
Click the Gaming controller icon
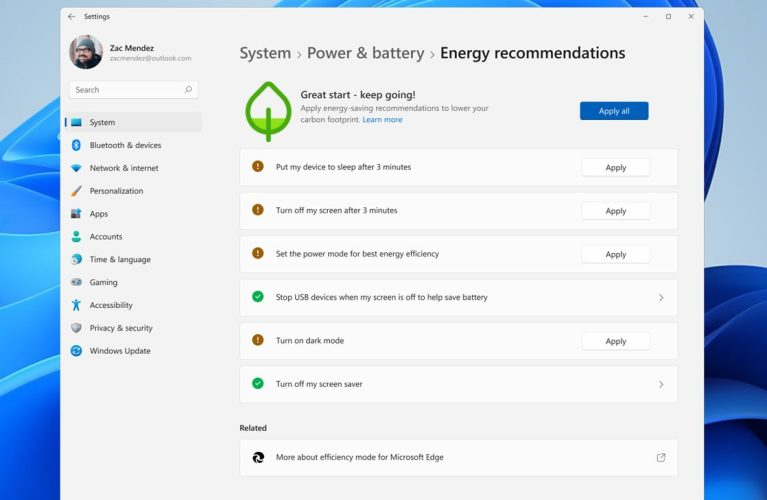pos(76,282)
